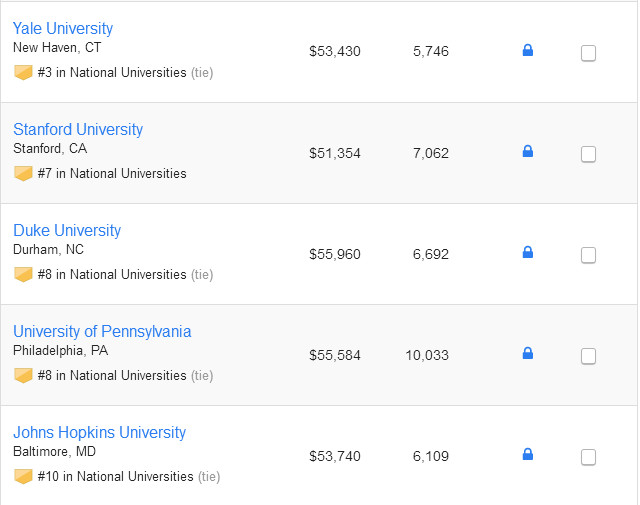Click University of Pennsylvania's gold ranking badge
This screenshot has width=640, height=505.
click(x=23, y=375)
